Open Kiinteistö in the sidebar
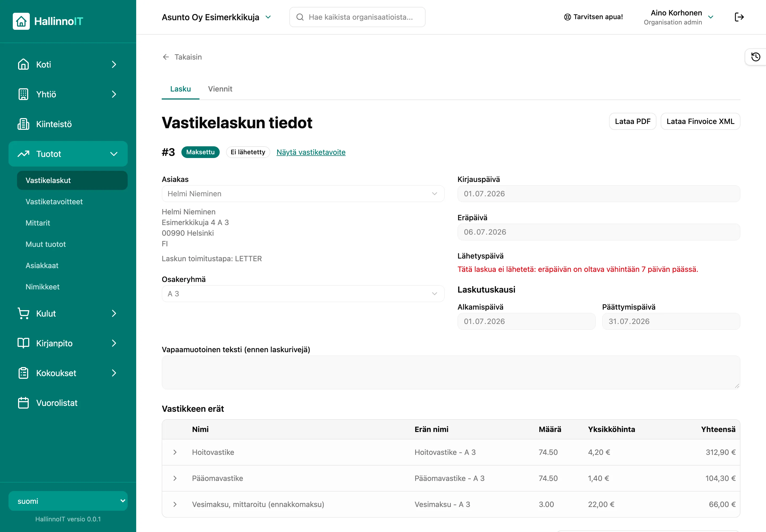Image resolution: width=766 pixels, height=532 pixels. [68, 124]
